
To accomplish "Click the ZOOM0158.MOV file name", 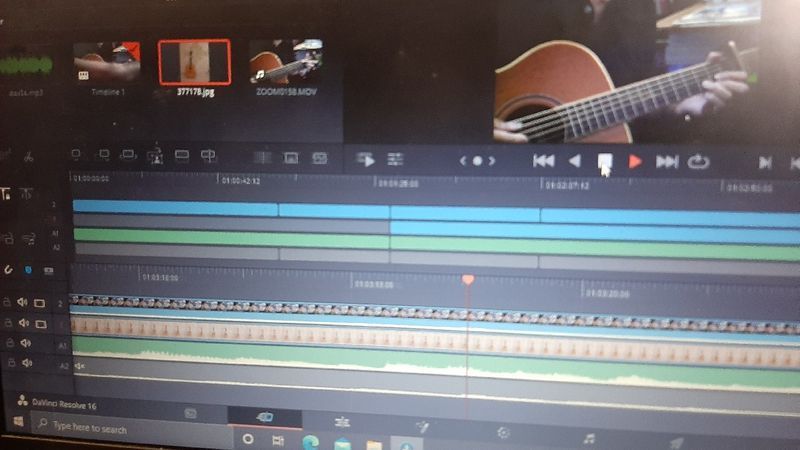I will click(x=286, y=92).
